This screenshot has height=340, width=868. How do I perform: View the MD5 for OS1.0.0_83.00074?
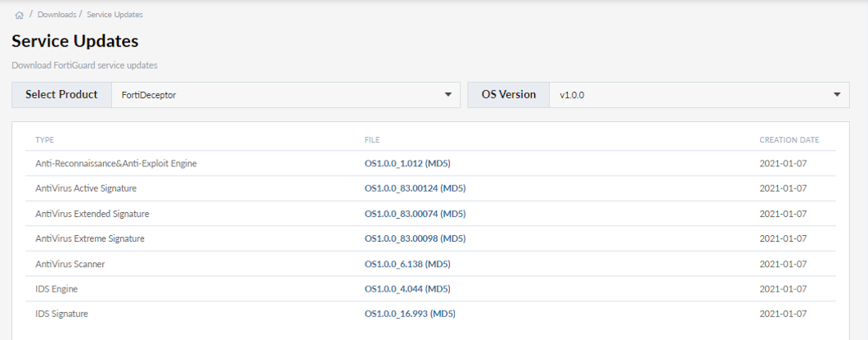coord(452,214)
